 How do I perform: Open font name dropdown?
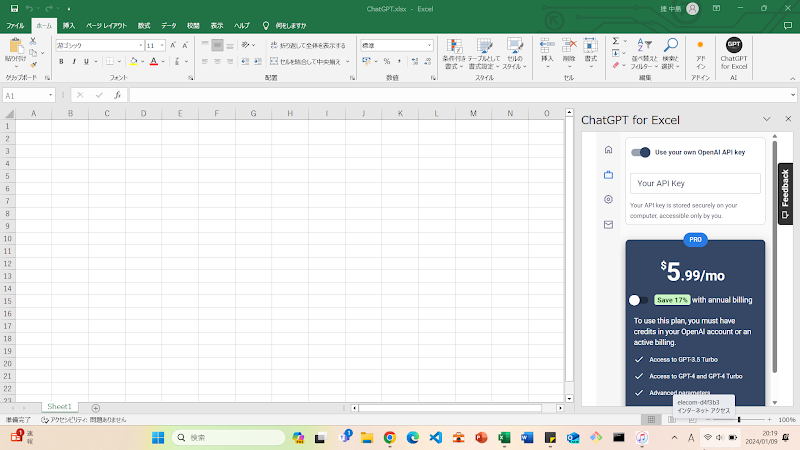click(x=141, y=45)
